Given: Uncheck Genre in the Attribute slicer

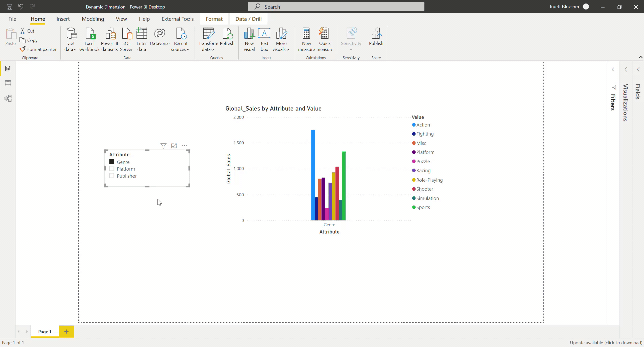Looking at the screenshot, I should click(112, 162).
